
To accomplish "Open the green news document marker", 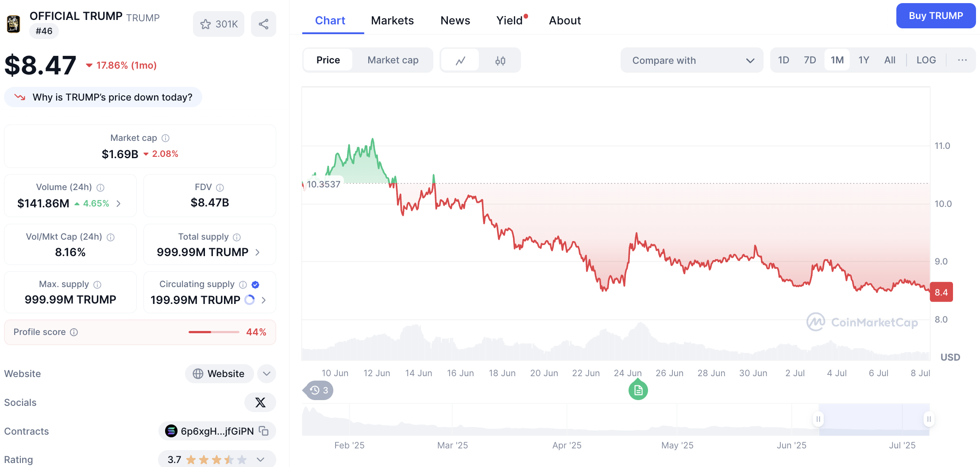I will click(x=638, y=390).
